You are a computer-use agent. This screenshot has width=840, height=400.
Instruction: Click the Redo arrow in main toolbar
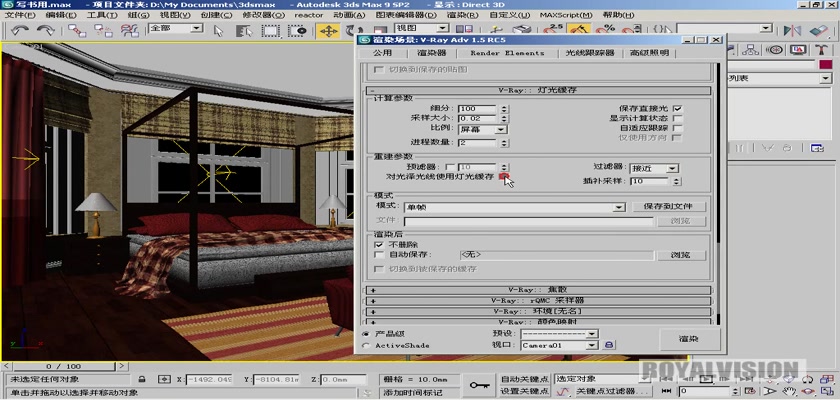(46, 31)
